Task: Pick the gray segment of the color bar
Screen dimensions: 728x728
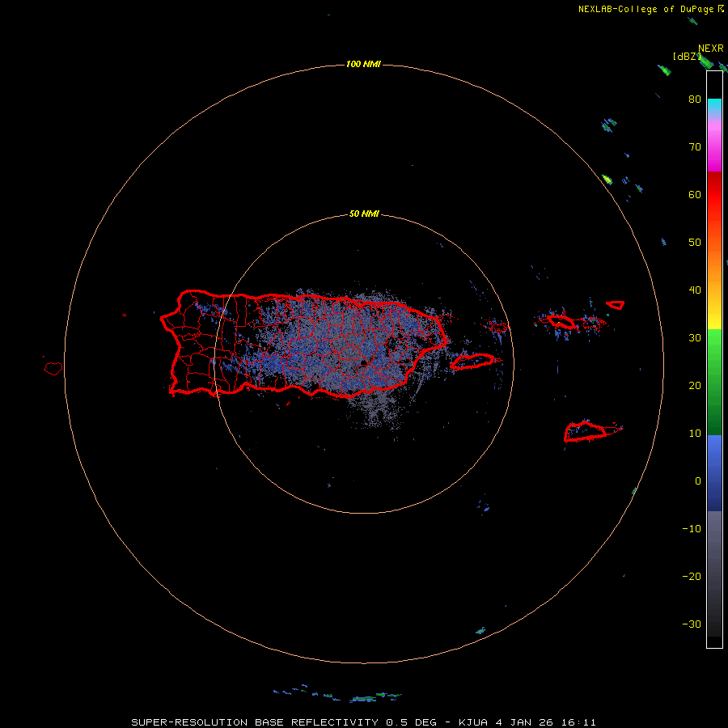Action: (714, 574)
